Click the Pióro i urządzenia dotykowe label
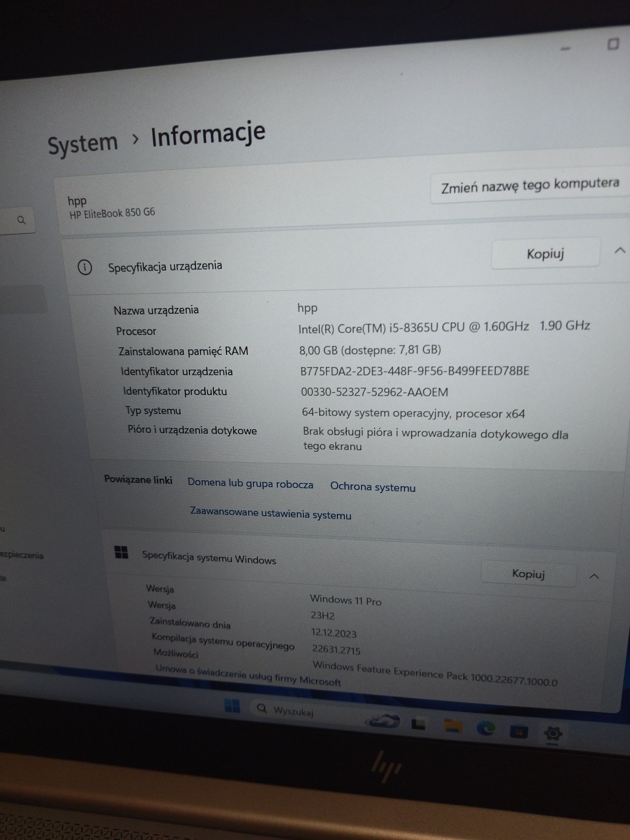 (192, 430)
